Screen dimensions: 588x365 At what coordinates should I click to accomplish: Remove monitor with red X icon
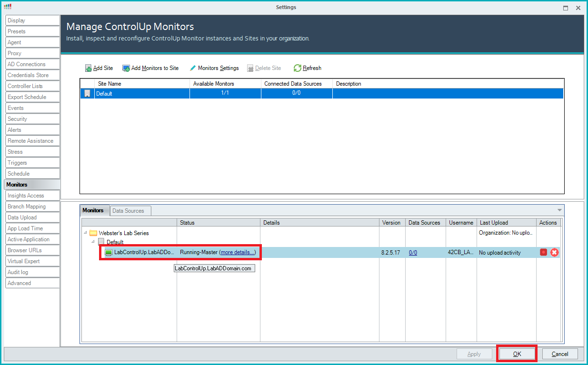554,252
